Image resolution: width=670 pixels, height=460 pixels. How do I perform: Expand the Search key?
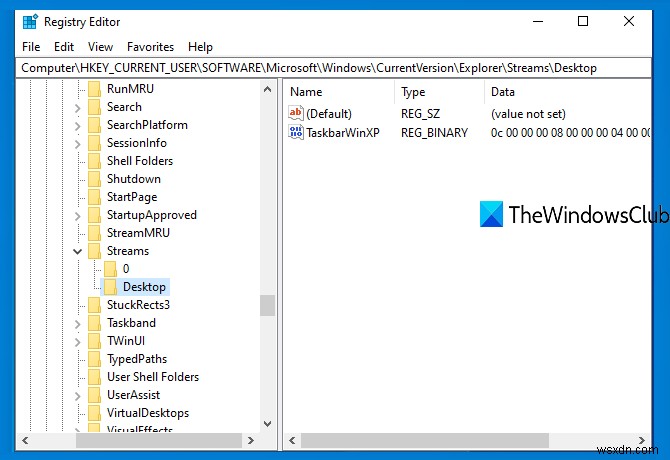(x=77, y=108)
